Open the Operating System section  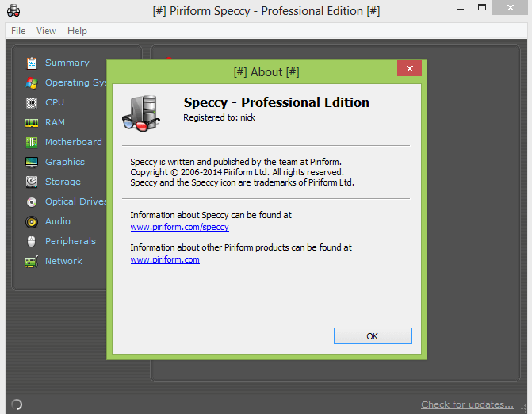click(75, 82)
